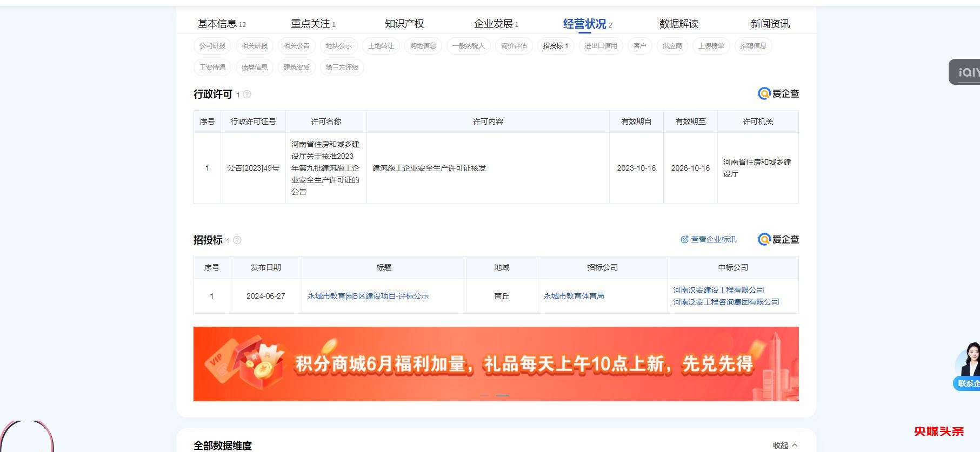Click the second banner carousel indicator

503,396
